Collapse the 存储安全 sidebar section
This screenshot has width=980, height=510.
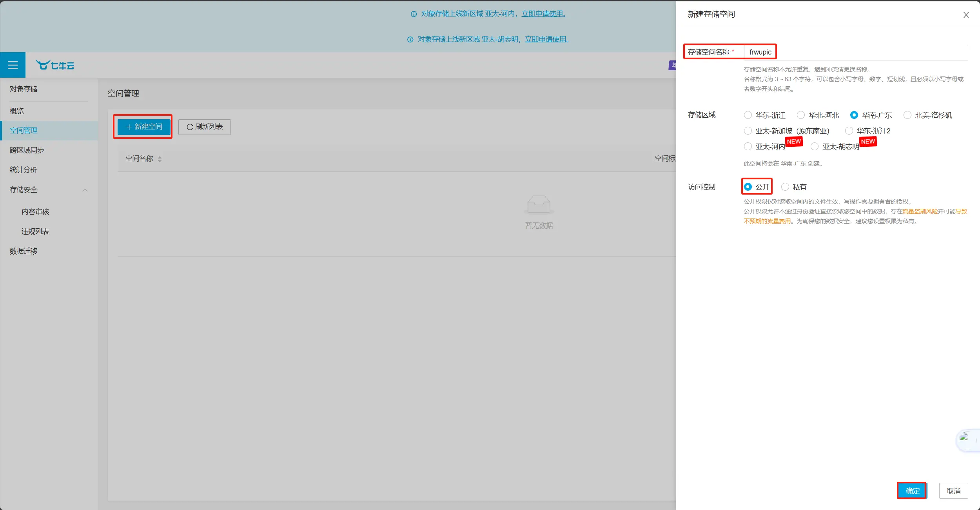pyautogui.click(x=85, y=190)
